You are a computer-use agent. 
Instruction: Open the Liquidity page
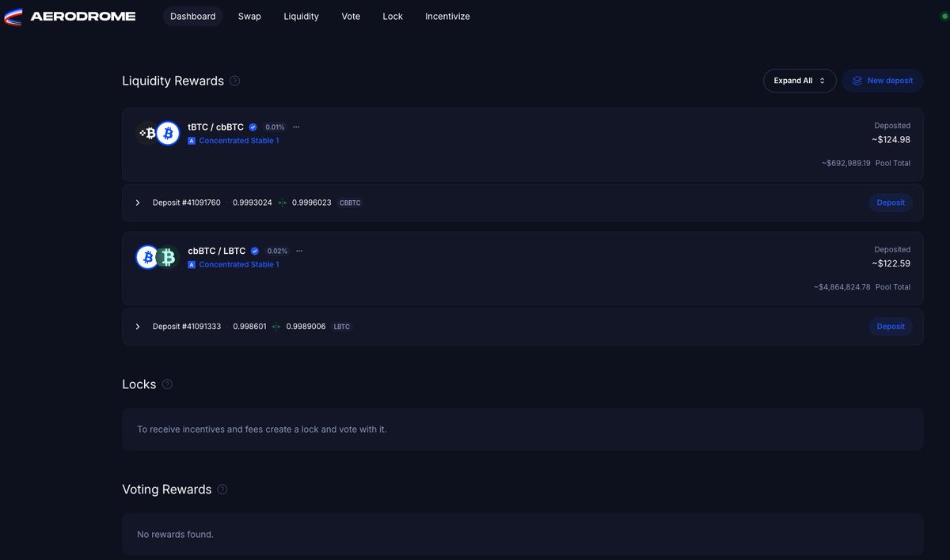point(301,16)
